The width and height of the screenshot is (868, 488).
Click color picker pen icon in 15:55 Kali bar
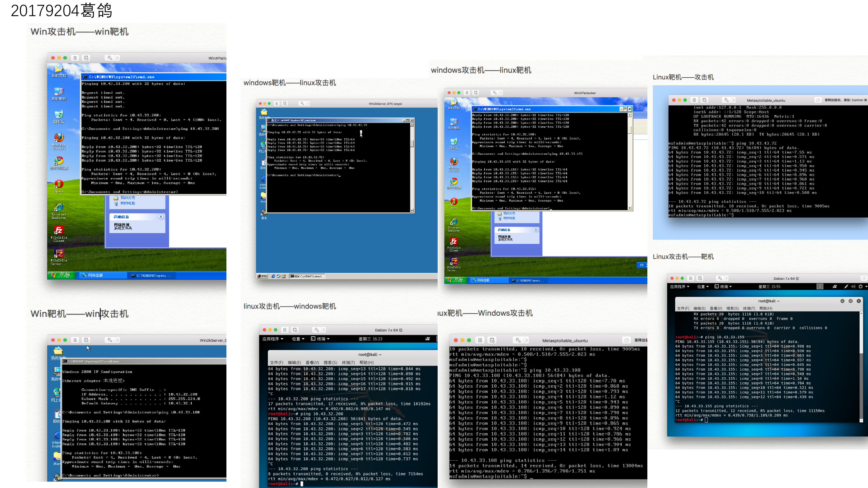[x=846, y=287]
